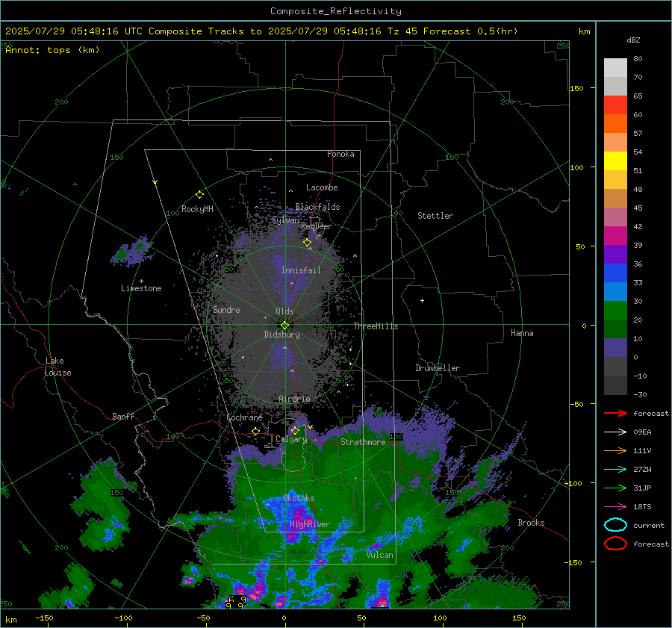Select the magenta swatch in dBZ legend

[x=615, y=236]
